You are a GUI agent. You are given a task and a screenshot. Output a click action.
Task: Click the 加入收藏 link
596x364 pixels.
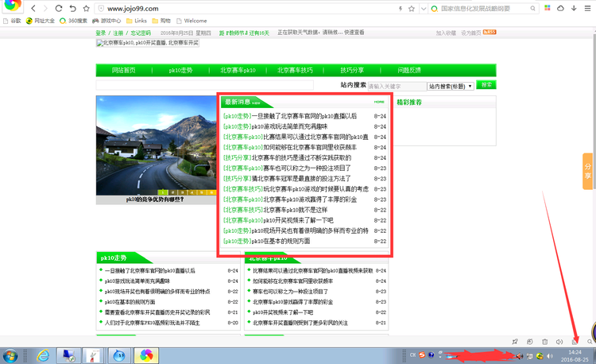[x=446, y=33]
